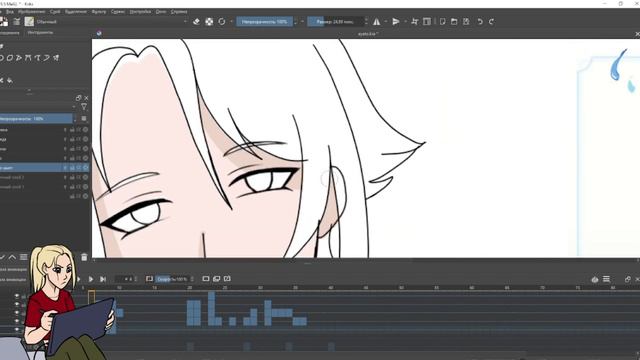640x360 pixels.
Task: Jump to the last frame
Action: tap(103, 279)
